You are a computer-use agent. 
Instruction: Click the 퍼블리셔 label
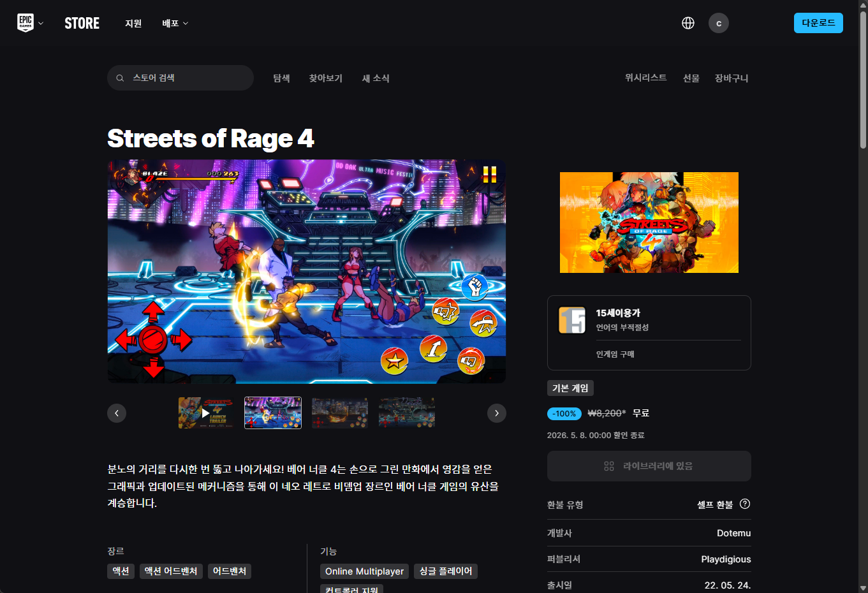click(564, 559)
